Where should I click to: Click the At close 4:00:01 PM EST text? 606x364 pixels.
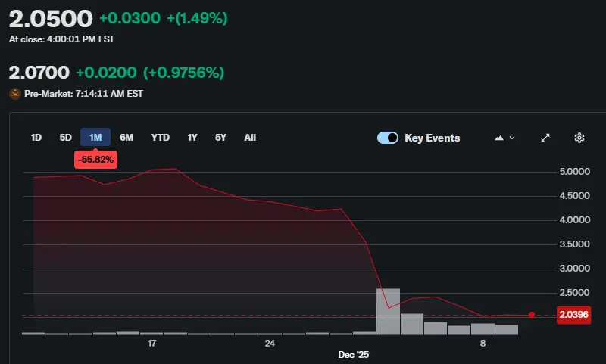(61, 39)
